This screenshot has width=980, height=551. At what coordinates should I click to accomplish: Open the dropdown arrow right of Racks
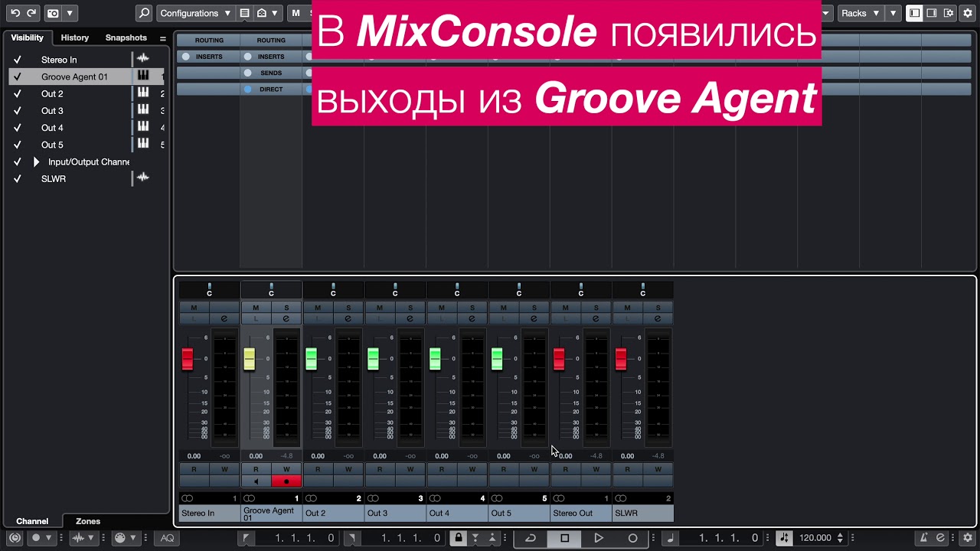tap(893, 13)
